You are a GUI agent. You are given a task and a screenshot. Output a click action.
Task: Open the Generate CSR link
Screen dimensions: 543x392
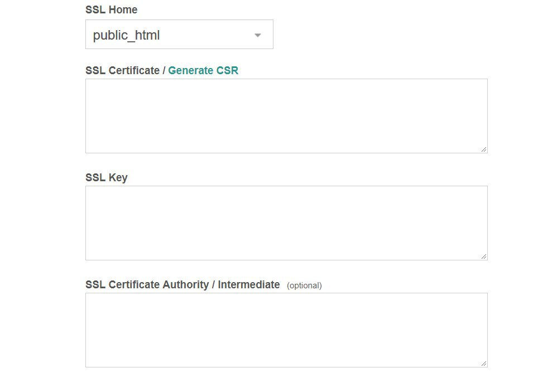(x=203, y=70)
